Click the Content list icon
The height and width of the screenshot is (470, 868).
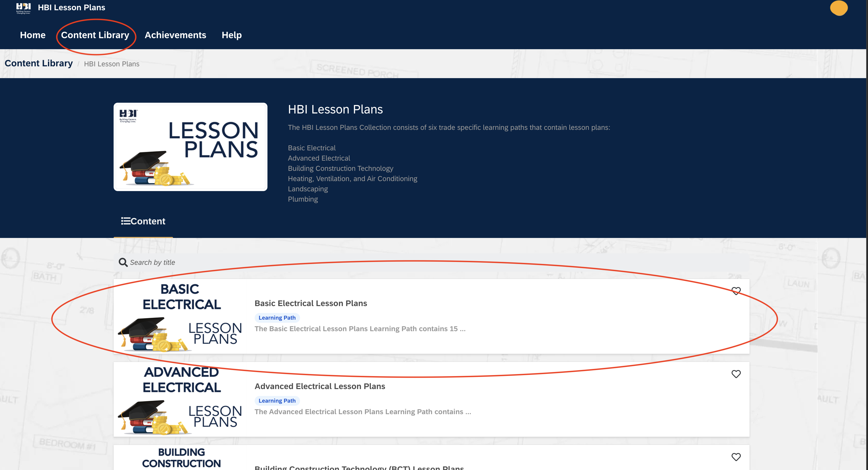pos(126,221)
